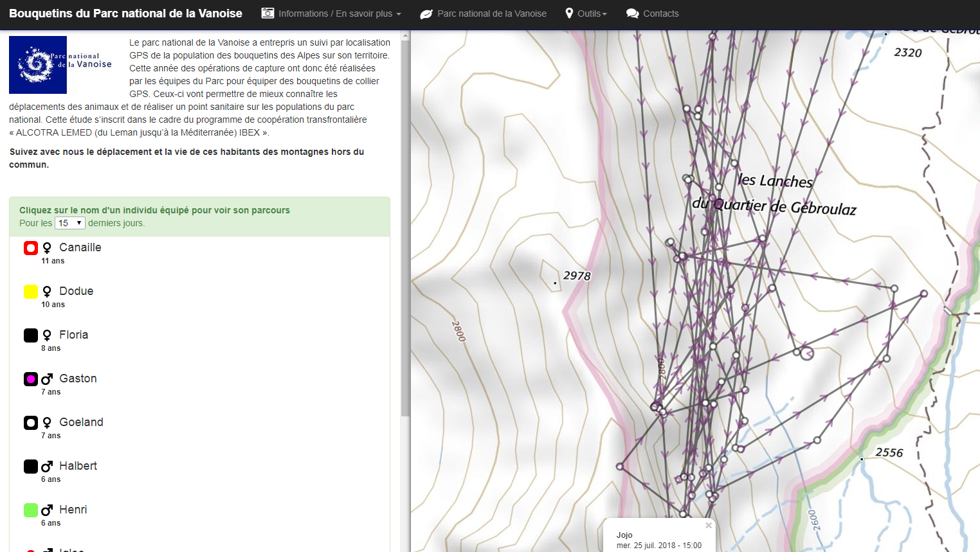
Task: Open the Outils dropdown menu
Action: tap(586, 13)
